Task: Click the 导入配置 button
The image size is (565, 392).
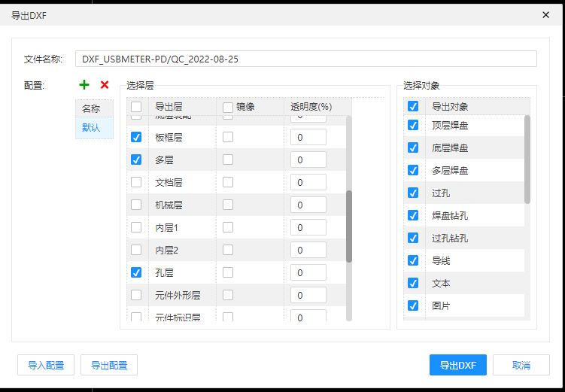Action: (46, 365)
